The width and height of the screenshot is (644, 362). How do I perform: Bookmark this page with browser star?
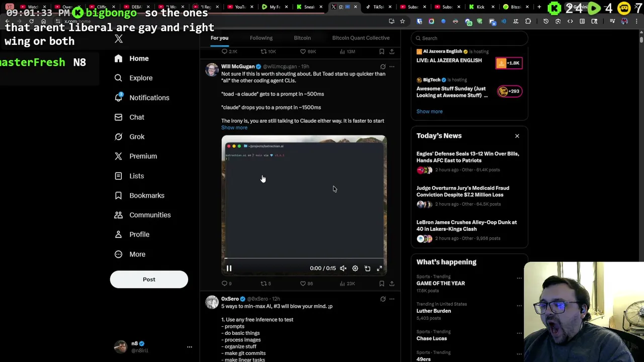403,21
